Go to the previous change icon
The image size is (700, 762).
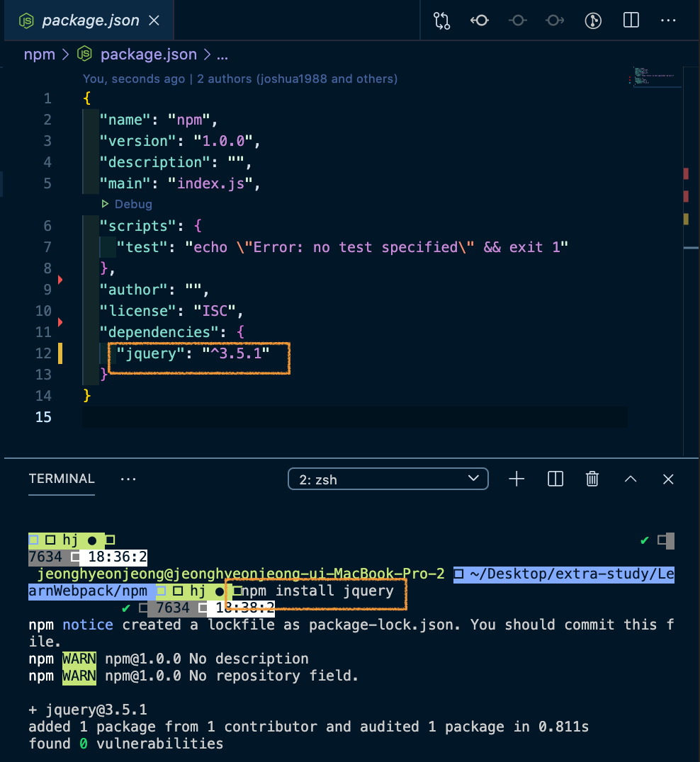tap(480, 21)
